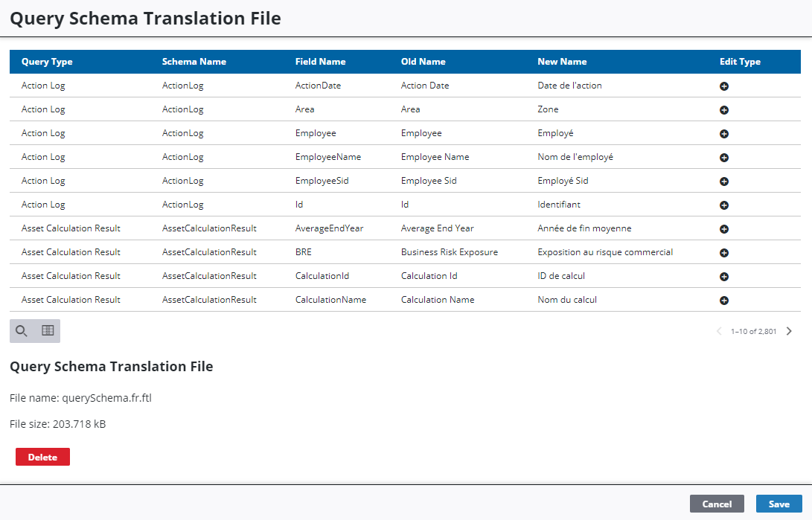Viewport: 812px width, 520px height.
Task: Delete the querySchema.fr.ftl file
Action: coord(42,457)
